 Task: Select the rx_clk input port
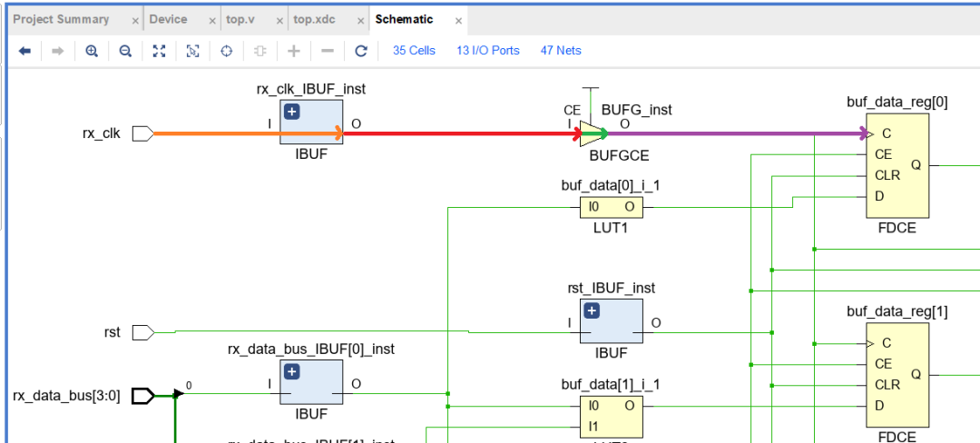[x=143, y=133]
